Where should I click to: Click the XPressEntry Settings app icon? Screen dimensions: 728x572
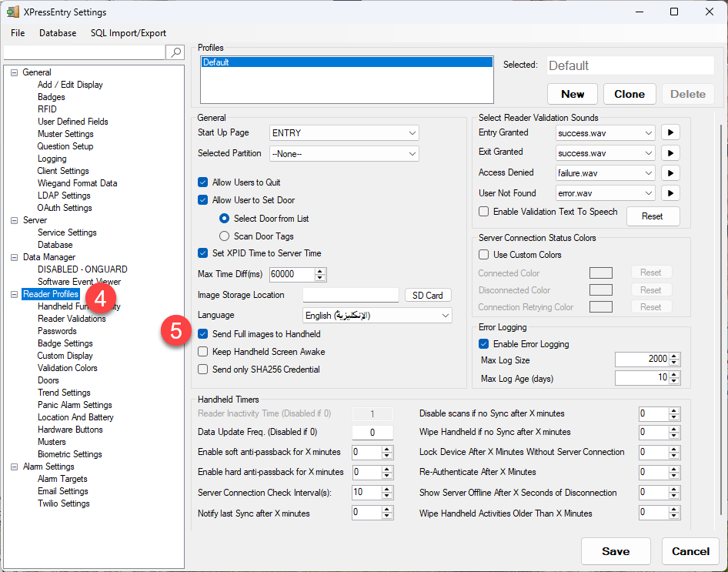pos(12,12)
